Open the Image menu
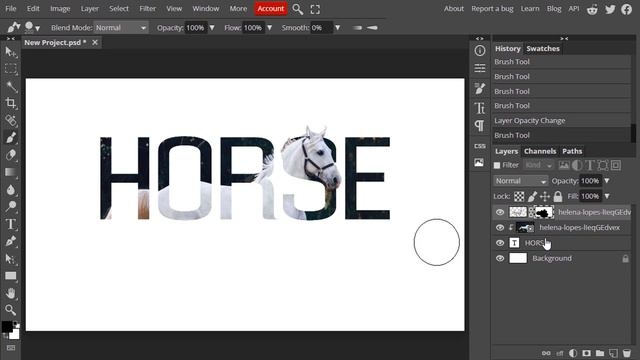This screenshot has width=640, height=360. pos(60,9)
